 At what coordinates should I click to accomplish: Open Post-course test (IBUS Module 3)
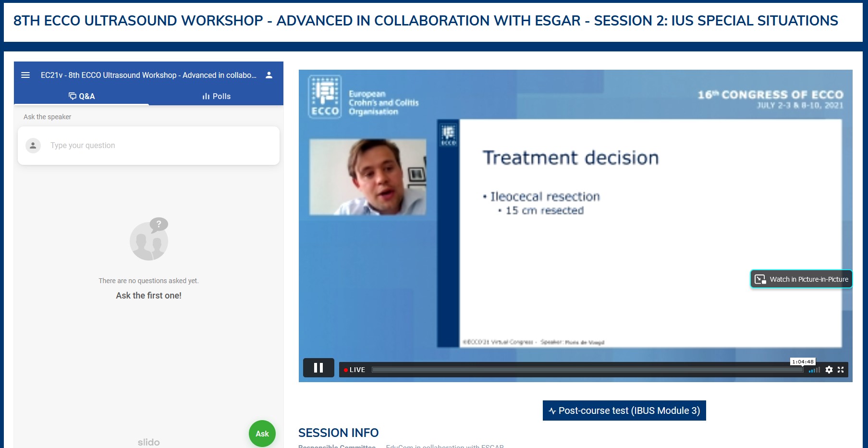click(x=624, y=411)
